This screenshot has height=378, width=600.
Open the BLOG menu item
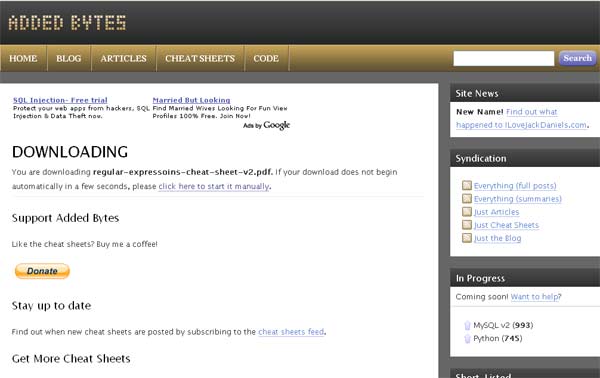(x=69, y=59)
